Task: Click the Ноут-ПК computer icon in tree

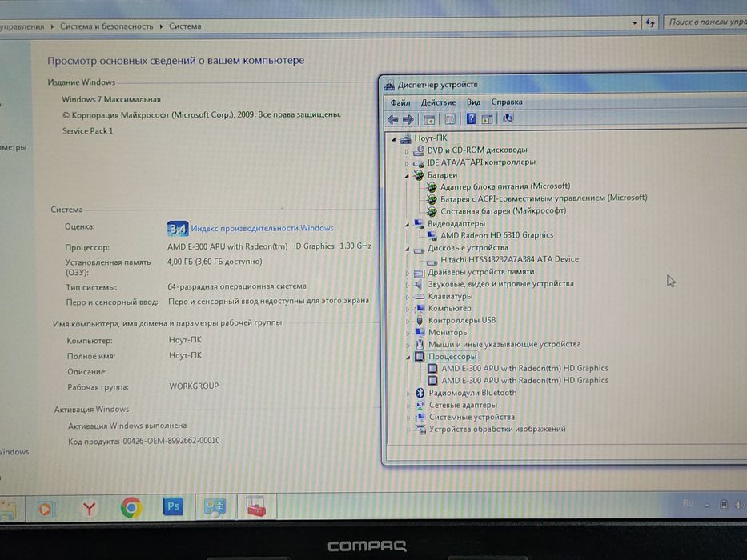Action: pos(405,138)
